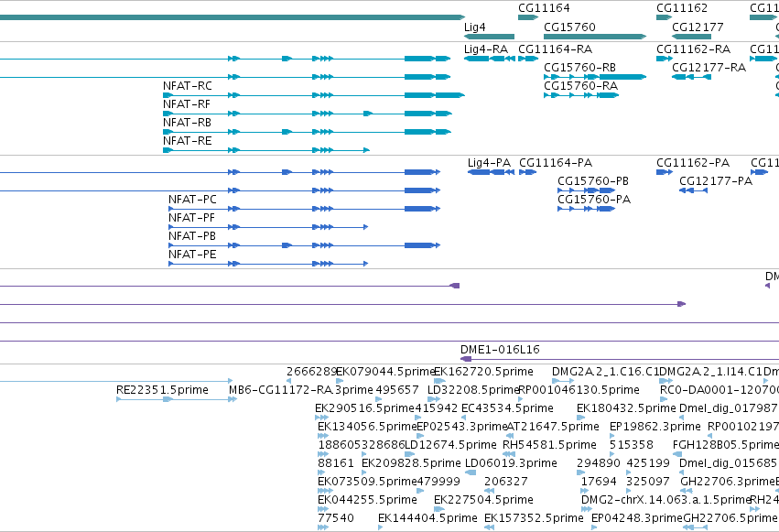Open transcript CG12177-RA label
The width and height of the screenshot is (779, 532).
point(709,67)
